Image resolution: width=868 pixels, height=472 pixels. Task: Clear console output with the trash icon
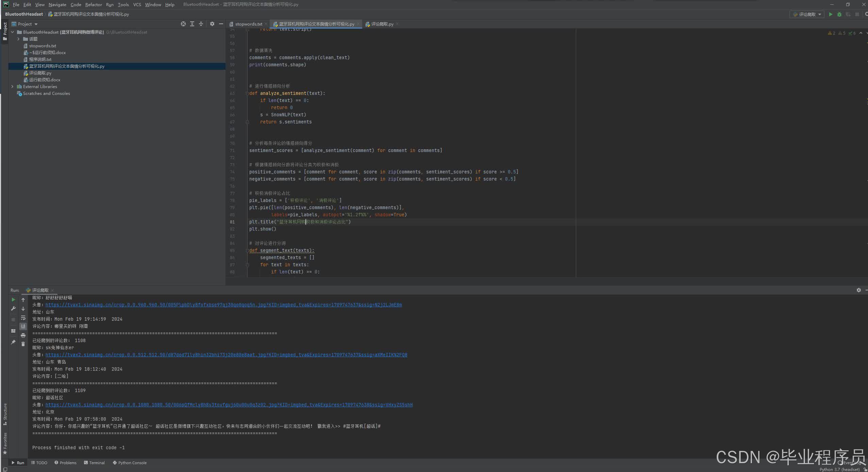pos(23,344)
